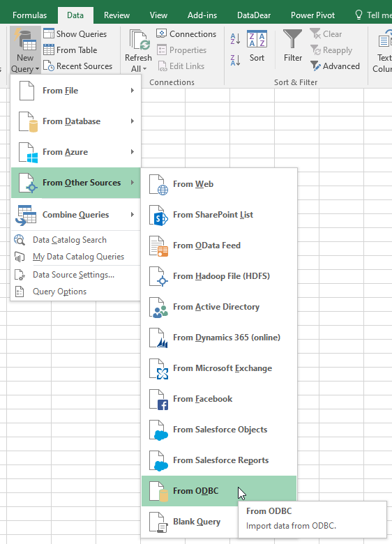Click Clear filter button
The height and width of the screenshot is (544, 392).
(326, 33)
